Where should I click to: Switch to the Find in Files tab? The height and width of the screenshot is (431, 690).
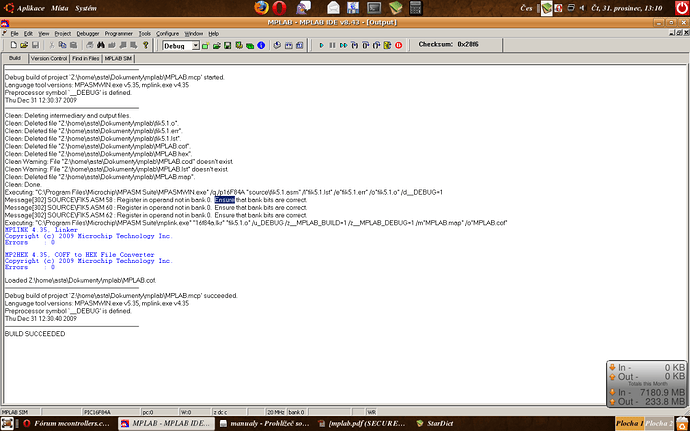click(86, 59)
